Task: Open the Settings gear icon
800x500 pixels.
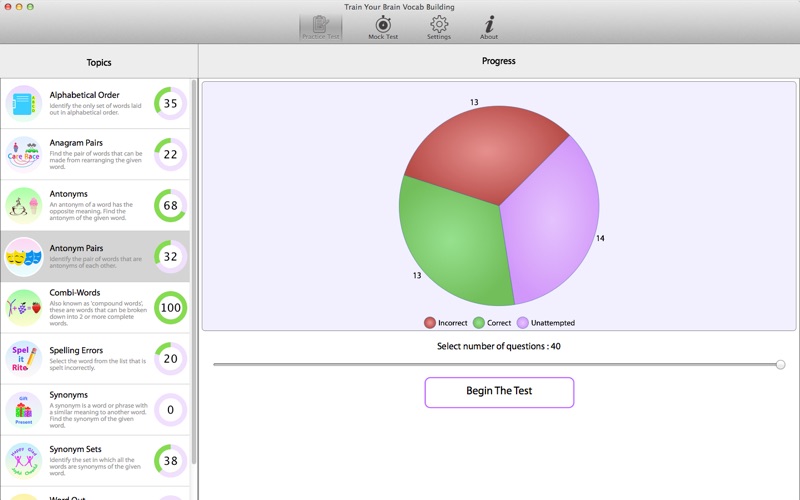Action: tap(439, 23)
